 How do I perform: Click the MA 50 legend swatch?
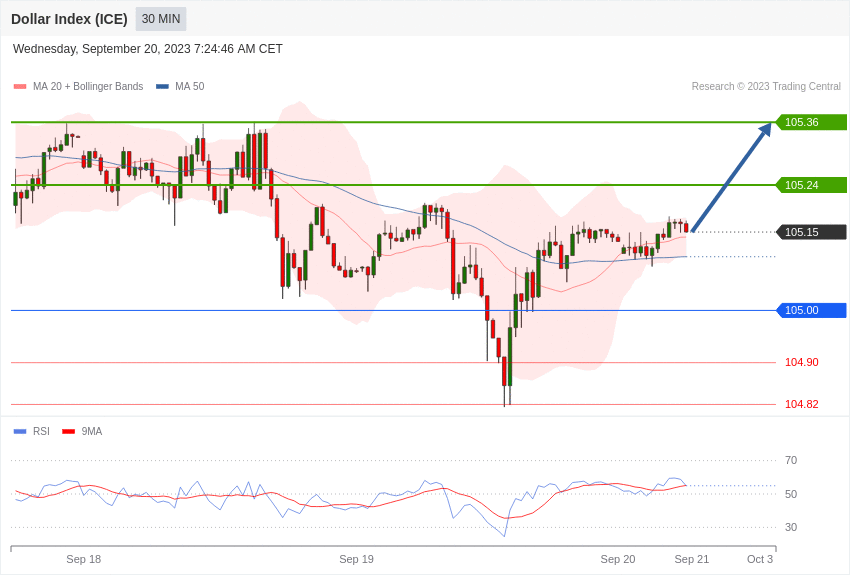(162, 86)
